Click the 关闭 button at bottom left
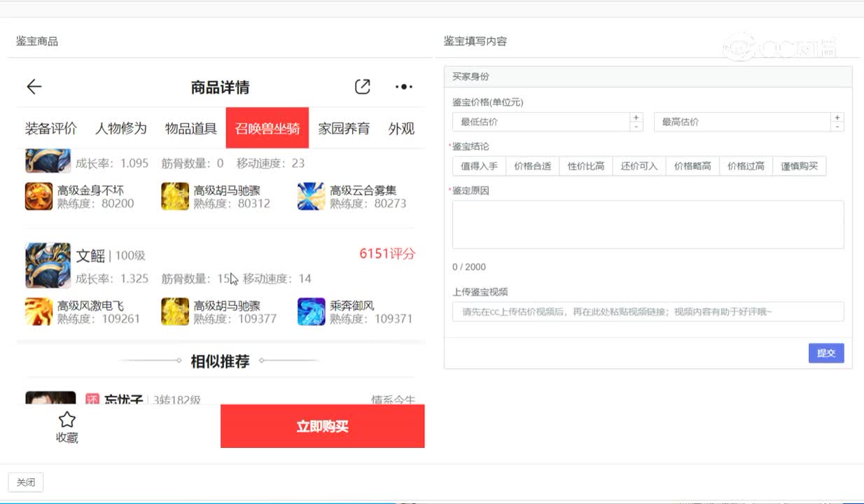 click(x=26, y=482)
